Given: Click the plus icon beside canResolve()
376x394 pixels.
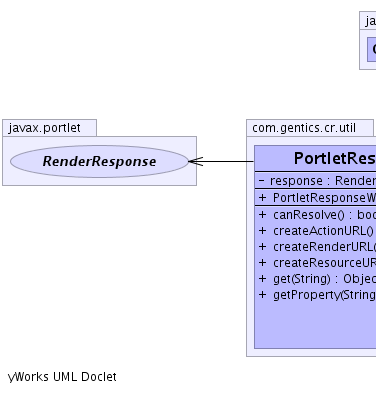Looking at the screenshot, I should (262, 215).
